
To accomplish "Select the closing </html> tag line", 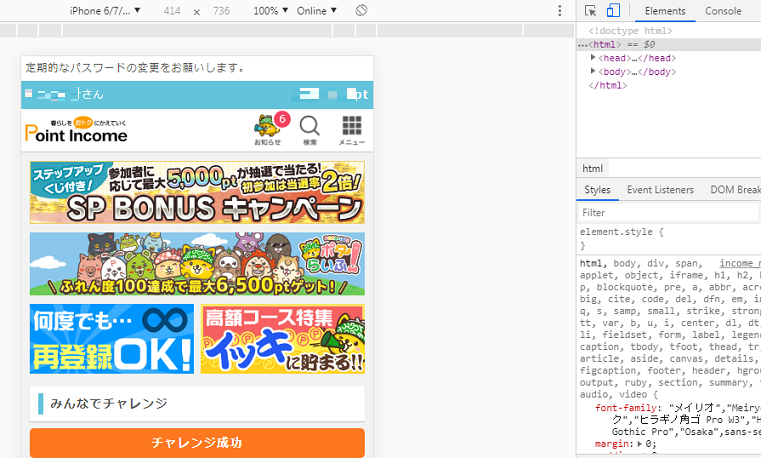I will [x=608, y=85].
